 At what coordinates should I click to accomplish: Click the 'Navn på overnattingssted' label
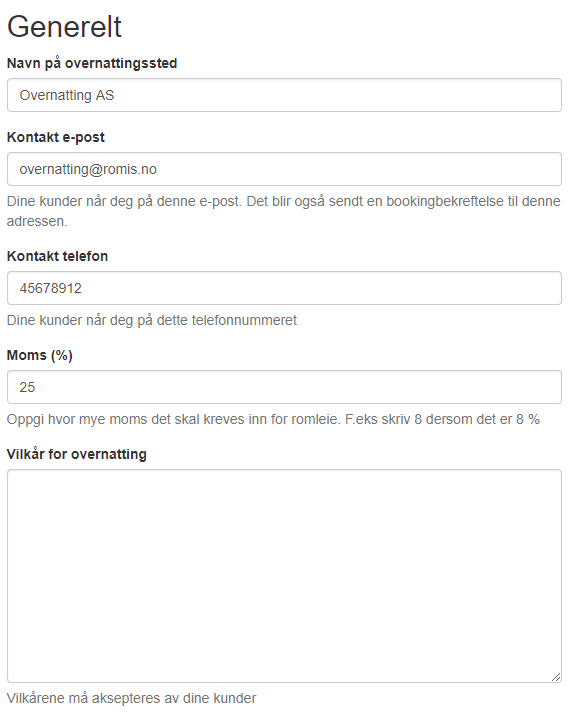pyautogui.click(x=92, y=63)
